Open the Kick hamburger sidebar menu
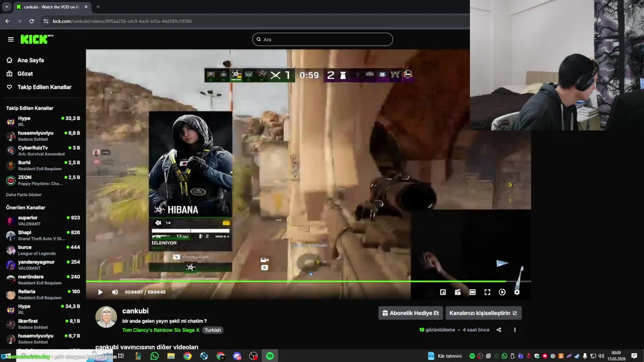Screen dimensions: 644x362 tap(11, 39)
